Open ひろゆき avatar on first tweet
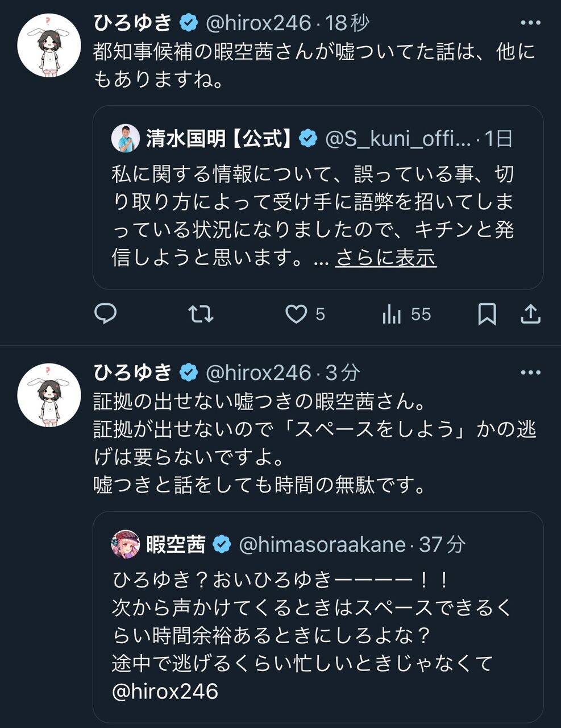The height and width of the screenshot is (728, 561). click(x=49, y=46)
